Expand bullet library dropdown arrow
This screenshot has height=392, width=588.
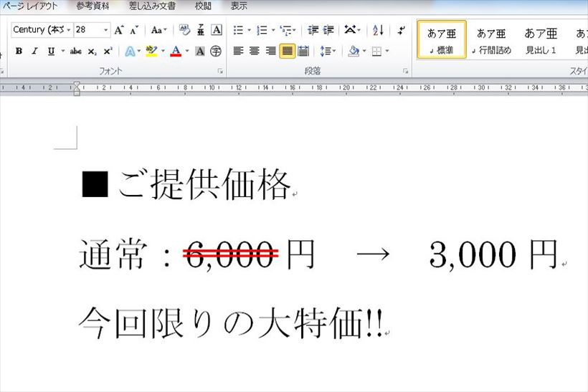(249, 30)
